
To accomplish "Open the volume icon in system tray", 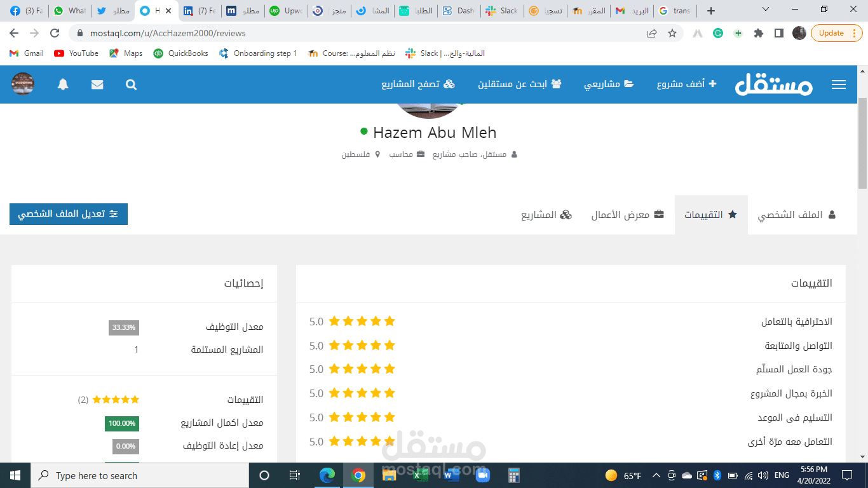I will (763, 475).
